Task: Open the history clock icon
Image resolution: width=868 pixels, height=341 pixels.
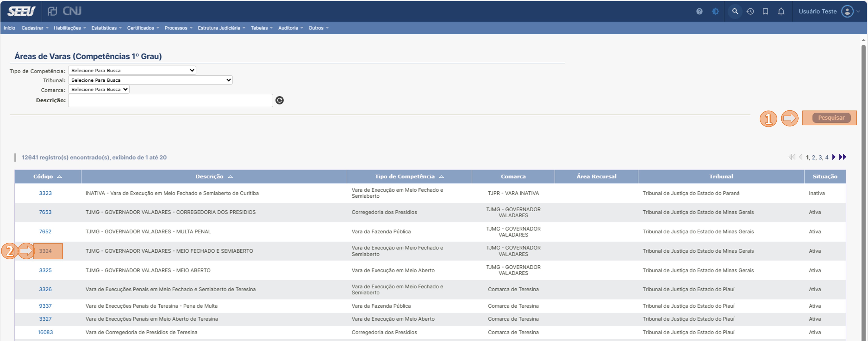Action: point(750,11)
